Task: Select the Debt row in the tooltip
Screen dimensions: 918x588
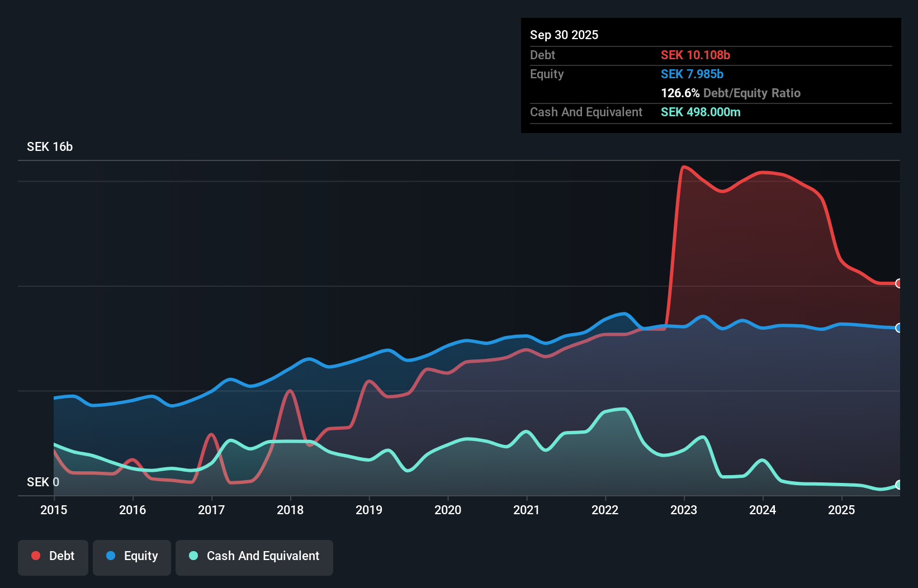Action: coord(542,55)
